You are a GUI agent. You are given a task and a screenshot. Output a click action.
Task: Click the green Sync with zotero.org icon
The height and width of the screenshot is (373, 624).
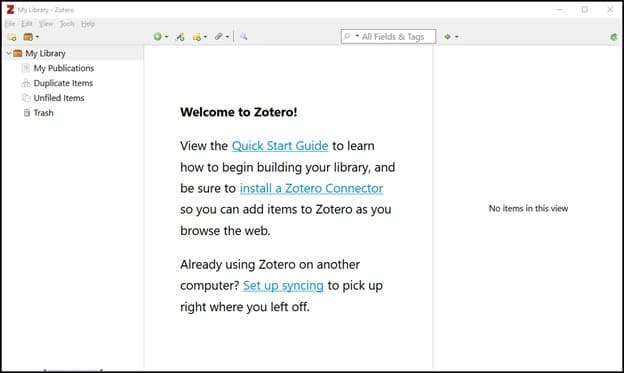[x=614, y=37]
